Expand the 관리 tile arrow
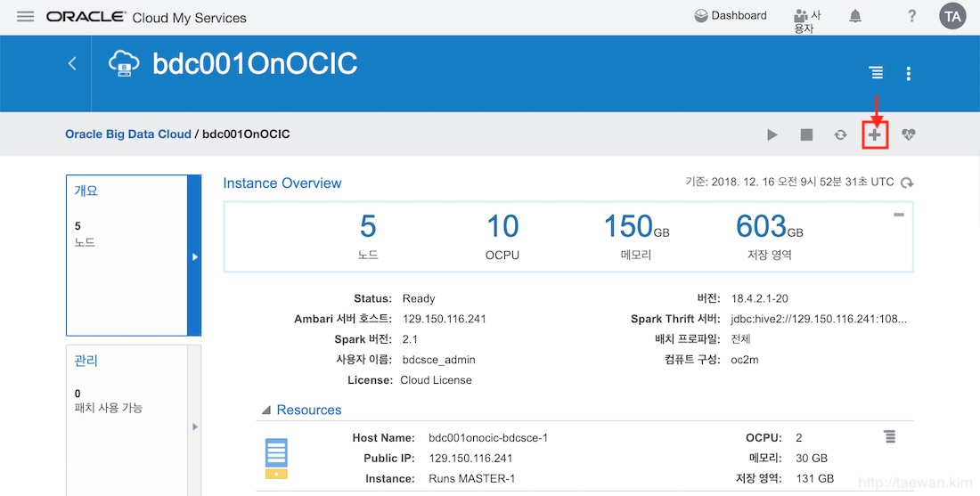Viewport: 980px width, 496px height. 194,427
